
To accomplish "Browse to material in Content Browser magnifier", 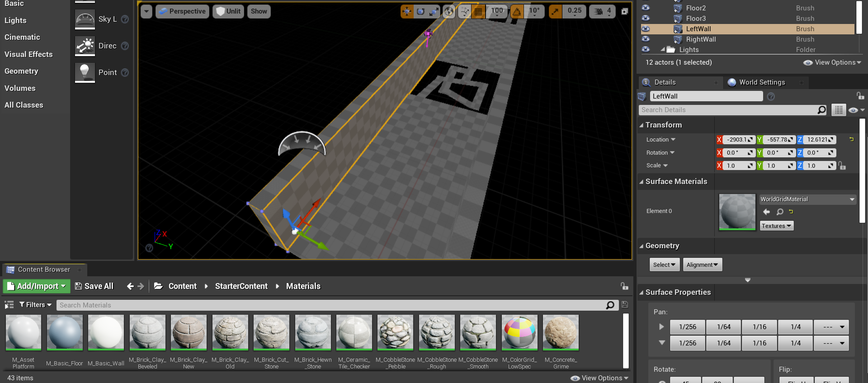I will click(x=780, y=212).
